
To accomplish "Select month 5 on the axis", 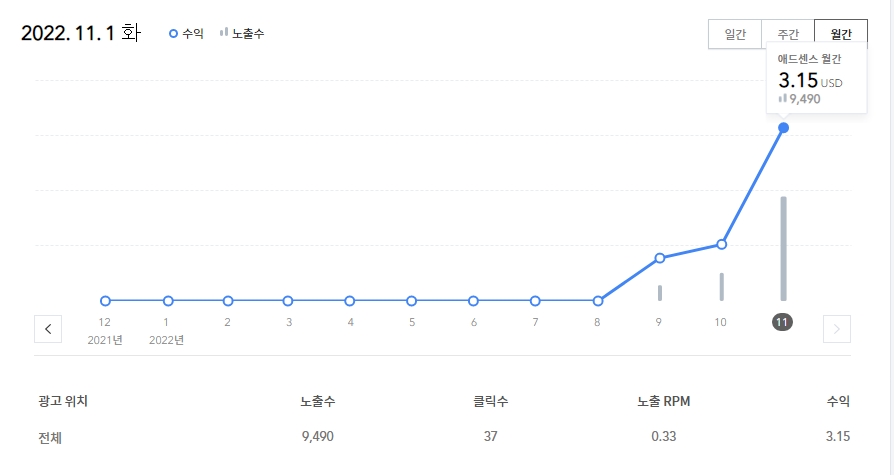I will click(412, 322).
